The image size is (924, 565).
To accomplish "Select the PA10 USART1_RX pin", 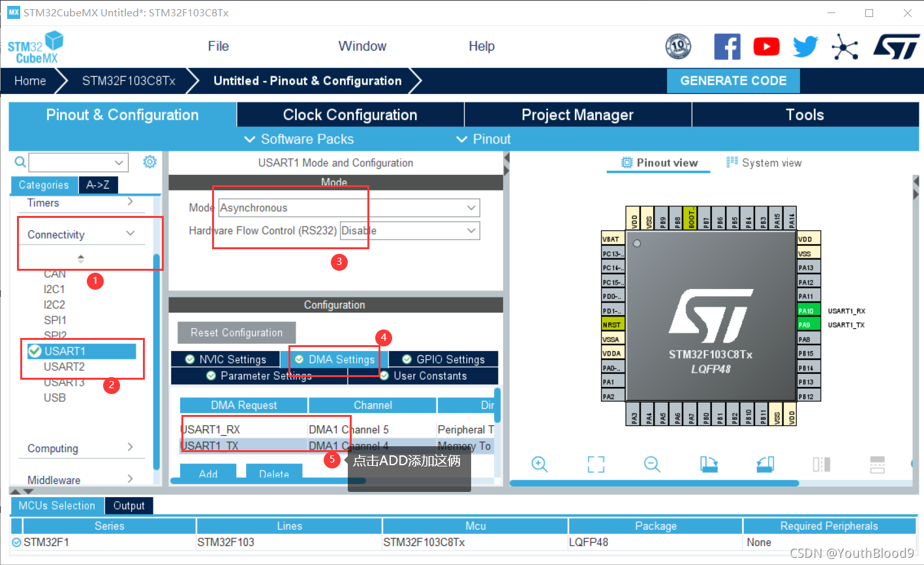I will [809, 311].
